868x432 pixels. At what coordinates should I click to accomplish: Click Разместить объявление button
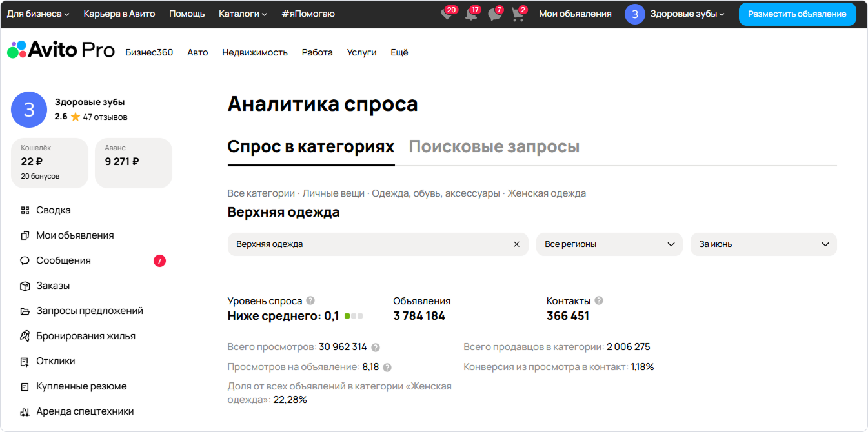(797, 14)
